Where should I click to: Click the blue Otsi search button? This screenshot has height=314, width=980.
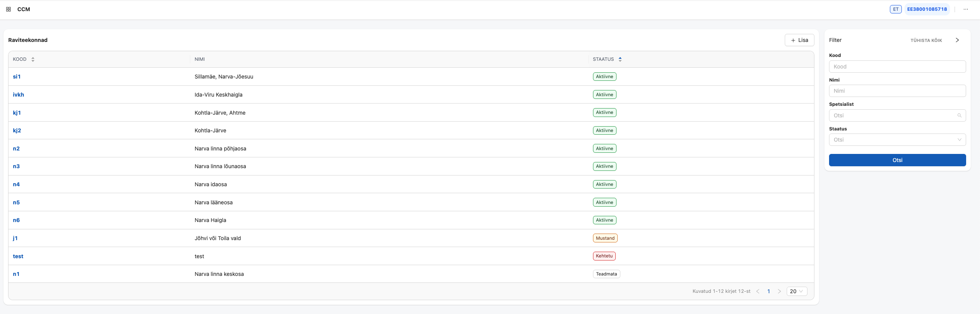pos(897,160)
